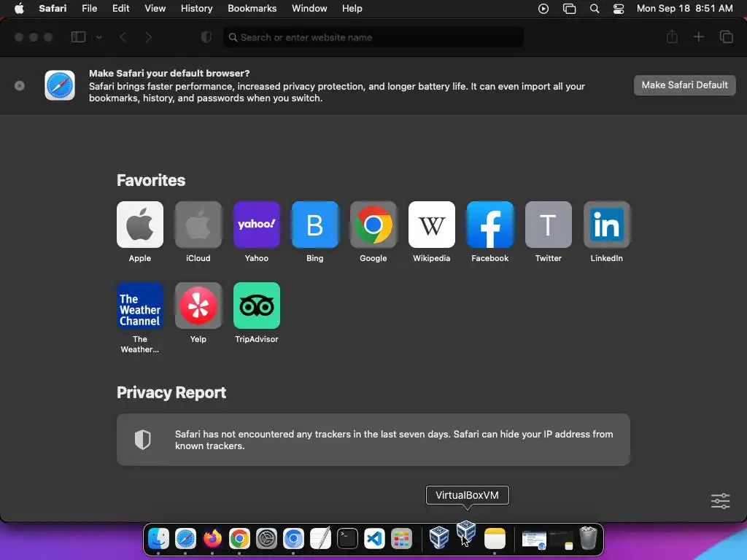Viewport: 747px width, 560px height.
Task: Click the Favorites heading
Action: pos(151,180)
